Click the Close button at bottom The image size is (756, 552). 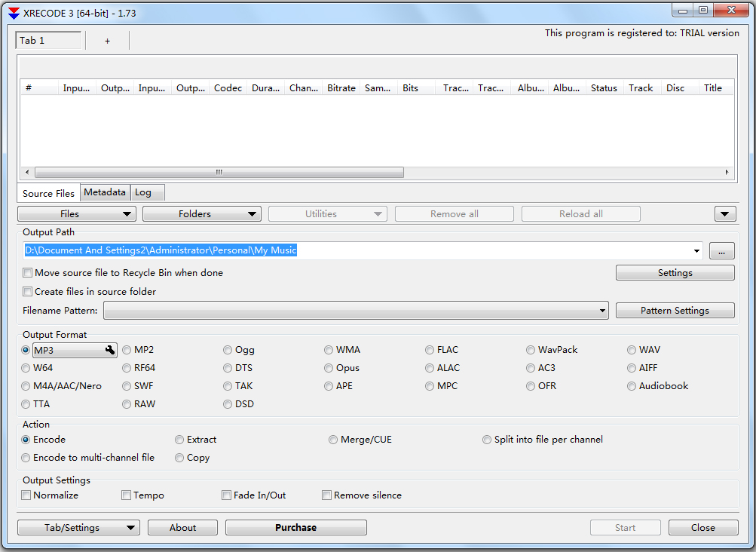click(703, 527)
